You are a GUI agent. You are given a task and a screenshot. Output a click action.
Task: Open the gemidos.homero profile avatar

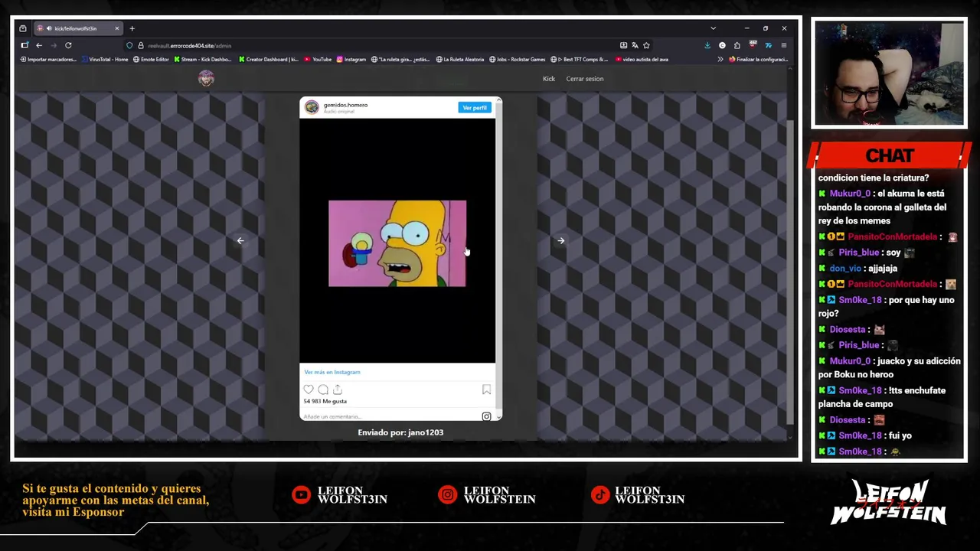pos(312,107)
